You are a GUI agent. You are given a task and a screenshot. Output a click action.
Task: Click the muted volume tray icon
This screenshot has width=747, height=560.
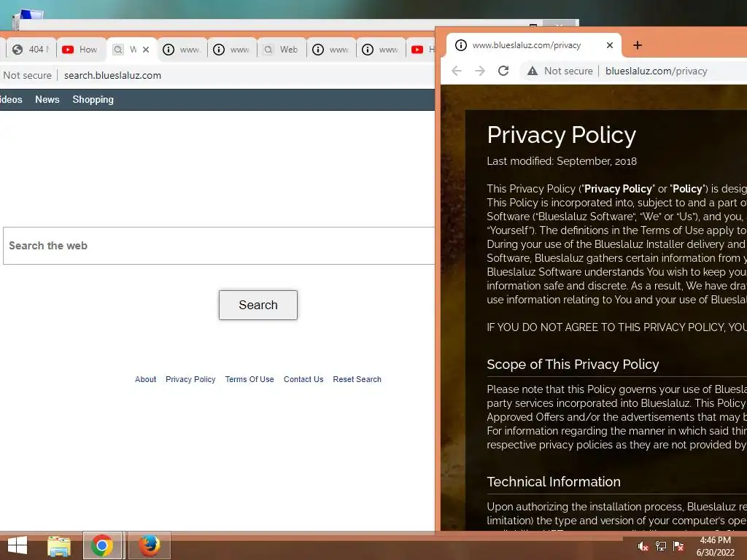(x=643, y=546)
